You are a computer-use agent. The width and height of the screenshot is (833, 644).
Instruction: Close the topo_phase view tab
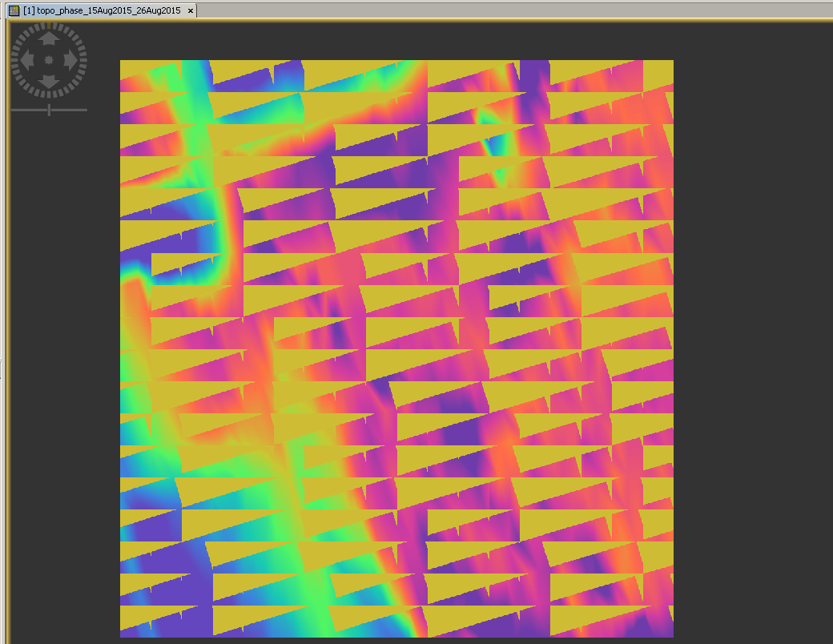coord(189,11)
